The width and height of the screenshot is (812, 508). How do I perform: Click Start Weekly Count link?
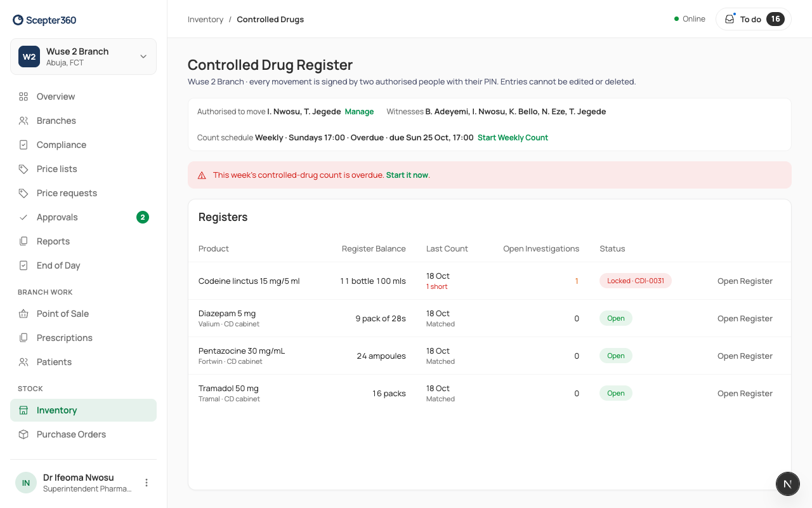(513, 138)
